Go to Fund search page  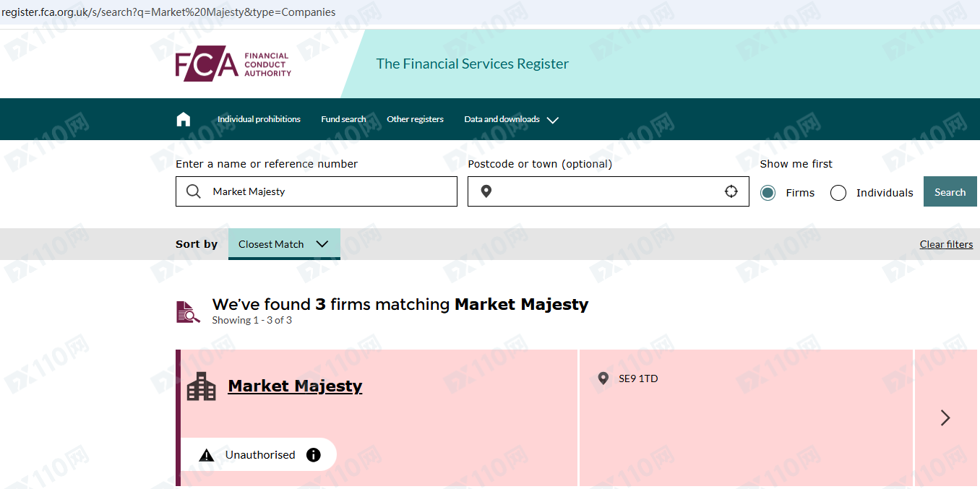pos(343,119)
